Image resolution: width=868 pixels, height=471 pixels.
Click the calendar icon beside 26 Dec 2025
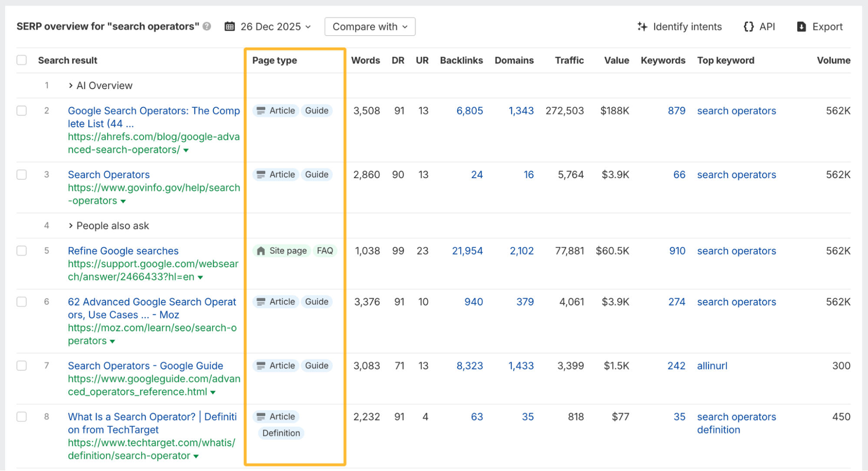point(230,27)
